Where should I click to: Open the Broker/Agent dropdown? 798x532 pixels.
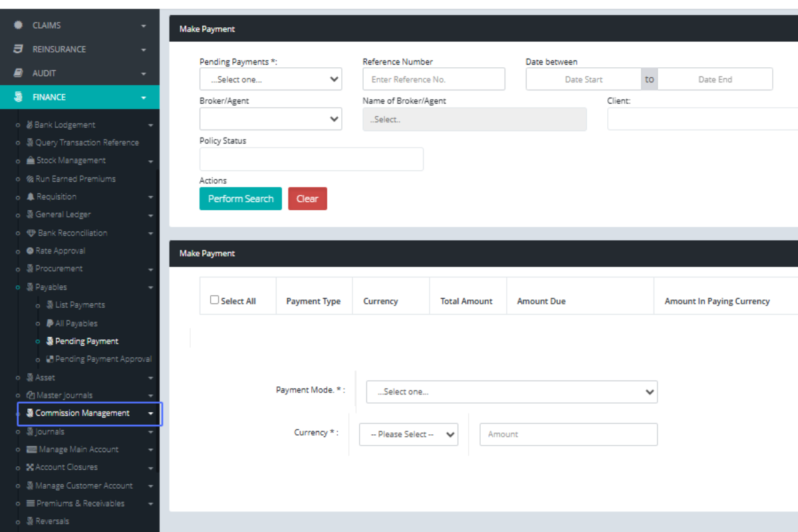[270, 119]
